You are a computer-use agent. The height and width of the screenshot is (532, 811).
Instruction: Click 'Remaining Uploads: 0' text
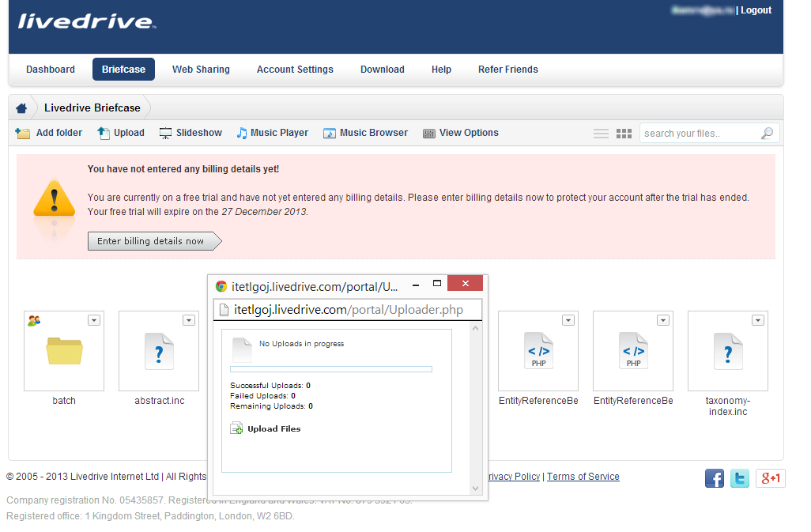coord(272,406)
